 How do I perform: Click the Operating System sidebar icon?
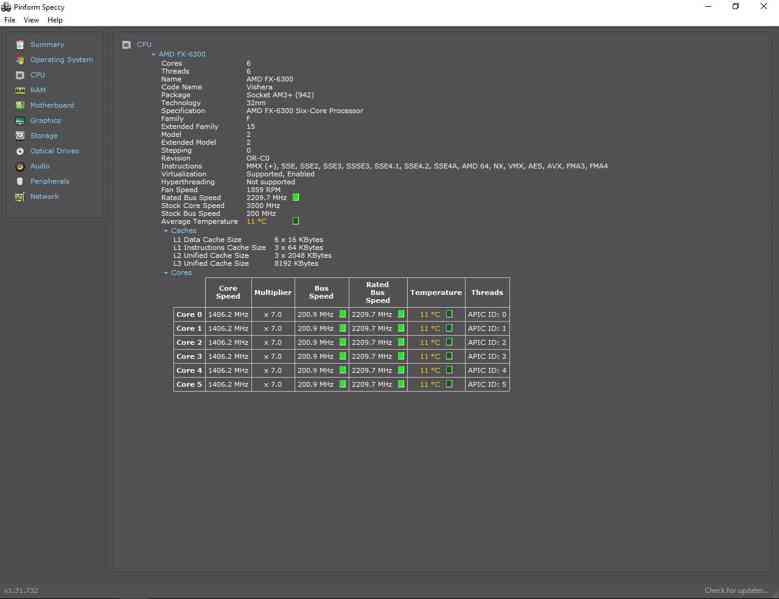point(20,60)
